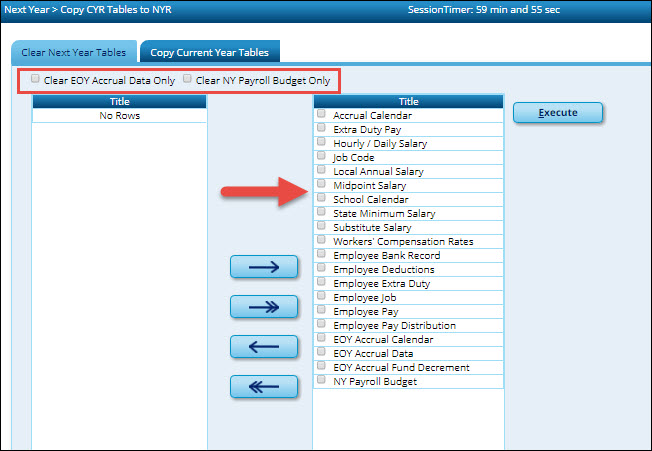Image resolution: width=652 pixels, height=451 pixels.
Task: Tick the Employee Bank Record checkbox
Action: [322, 254]
